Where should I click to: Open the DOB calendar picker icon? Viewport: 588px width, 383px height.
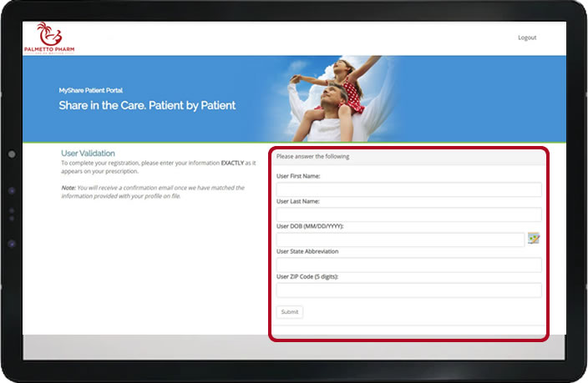click(x=534, y=239)
